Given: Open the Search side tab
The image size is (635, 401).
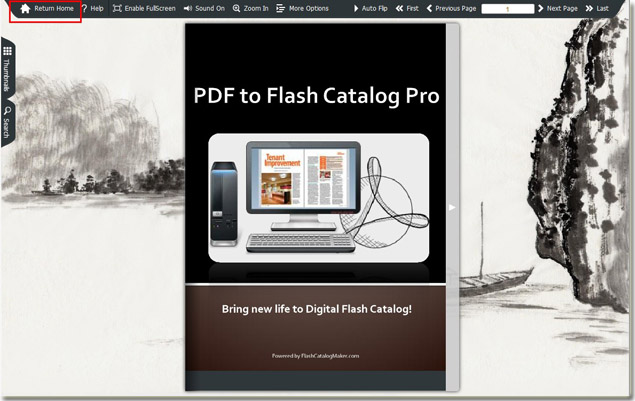Looking at the screenshot, I should click(7, 127).
